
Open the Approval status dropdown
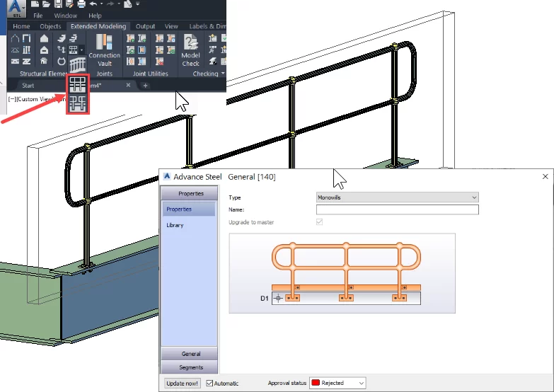coord(338,383)
